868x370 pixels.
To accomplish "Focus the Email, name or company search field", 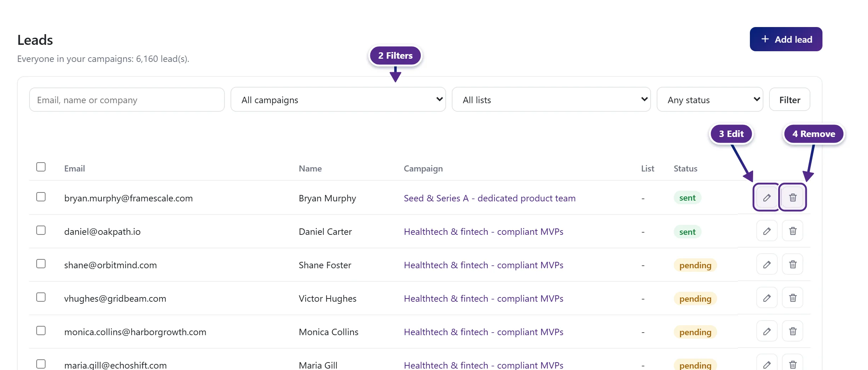I will pos(127,100).
